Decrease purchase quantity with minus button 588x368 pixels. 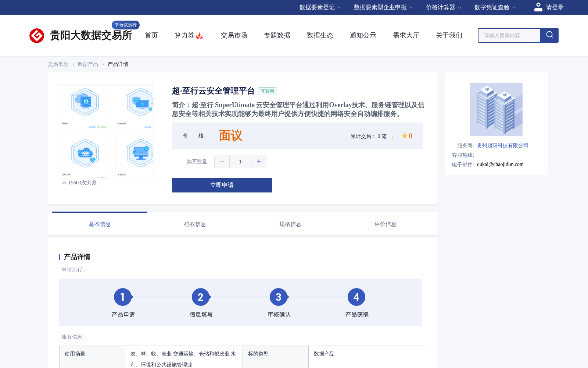tap(222, 162)
